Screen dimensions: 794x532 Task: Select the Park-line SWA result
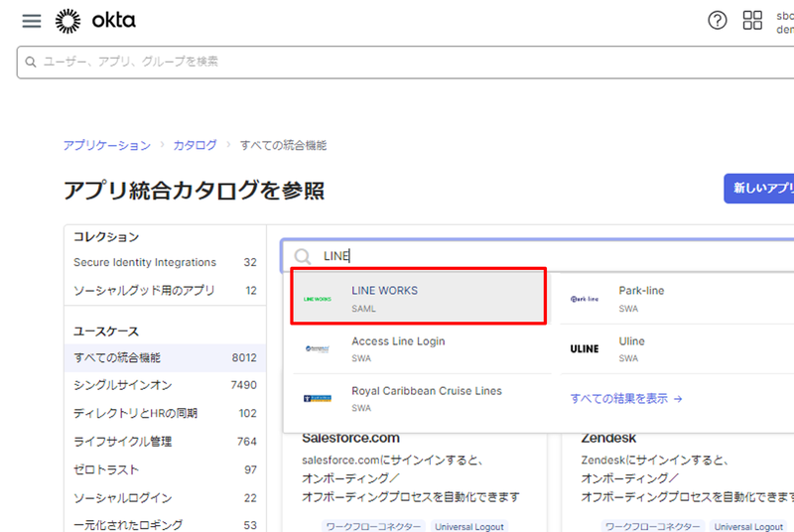tap(677, 299)
